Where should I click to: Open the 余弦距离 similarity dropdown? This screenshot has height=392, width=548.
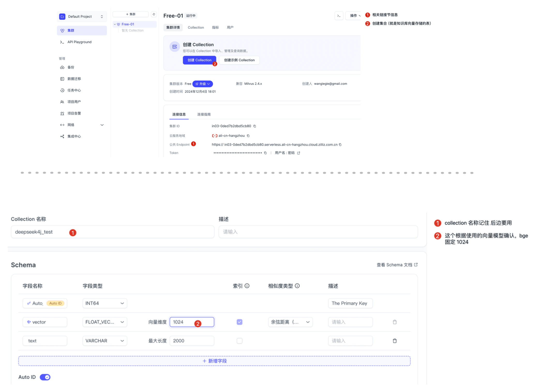click(290, 322)
